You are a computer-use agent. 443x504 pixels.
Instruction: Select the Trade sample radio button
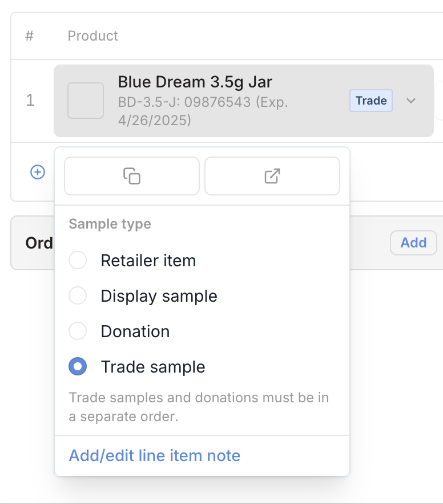click(x=78, y=366)
